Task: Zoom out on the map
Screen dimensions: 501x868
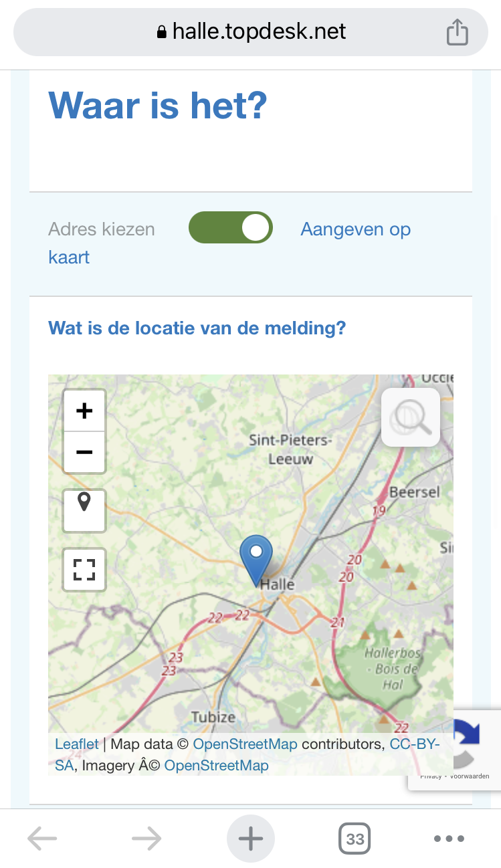Action: 84,453
